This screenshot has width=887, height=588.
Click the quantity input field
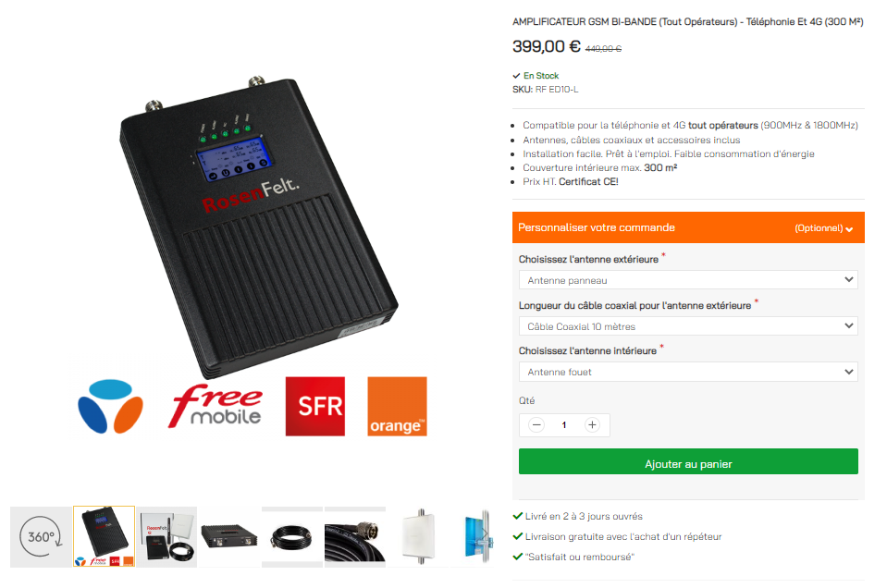564,424
